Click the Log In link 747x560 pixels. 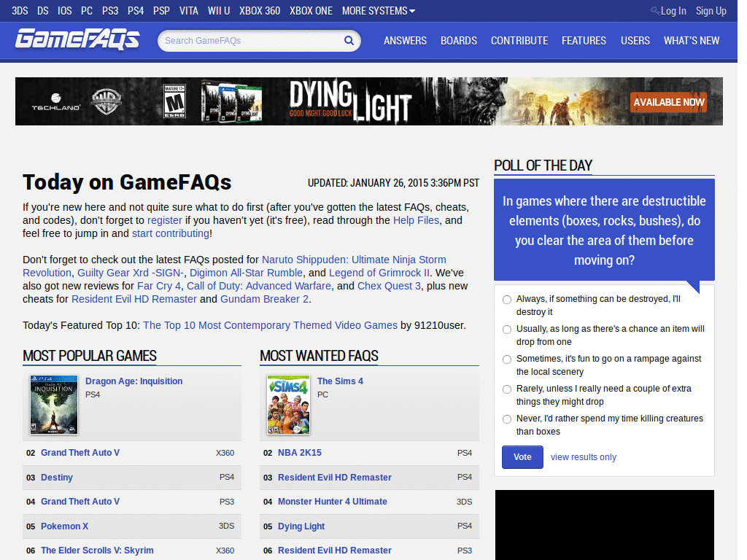(673, 11)
